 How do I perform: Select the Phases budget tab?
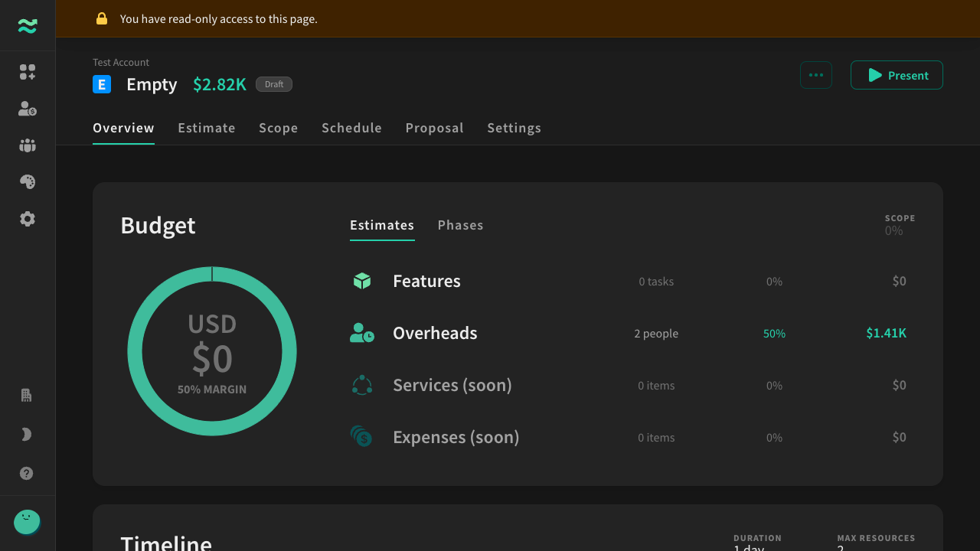pyautogui.click(x=461, y=225)
